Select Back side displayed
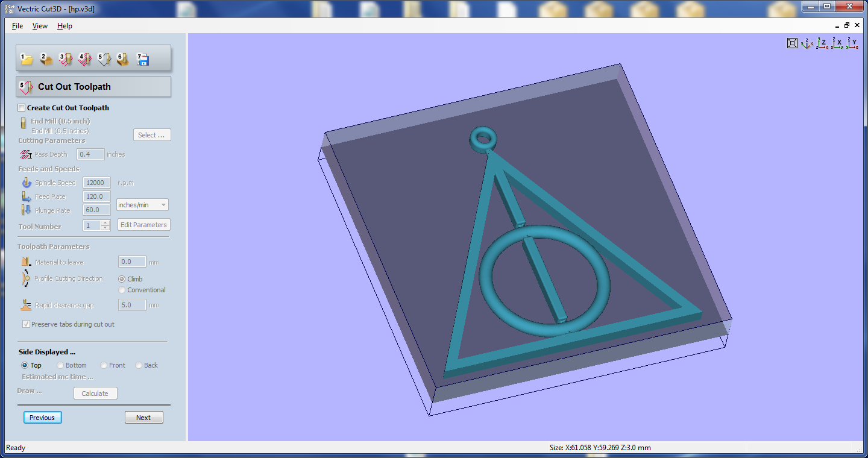Image resolution: width=868 pixels, height=458 pixels. 139,365
